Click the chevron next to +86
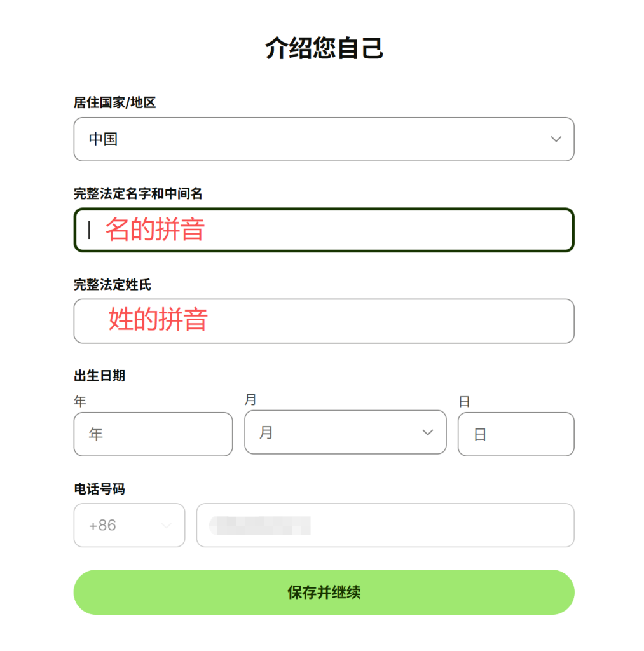 [x=166, y=525]
